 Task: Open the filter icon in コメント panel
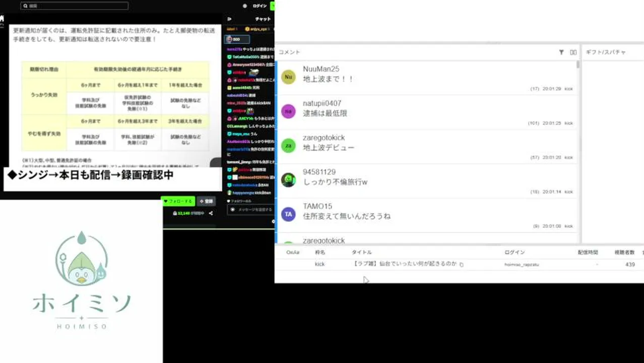click(561, 52)
